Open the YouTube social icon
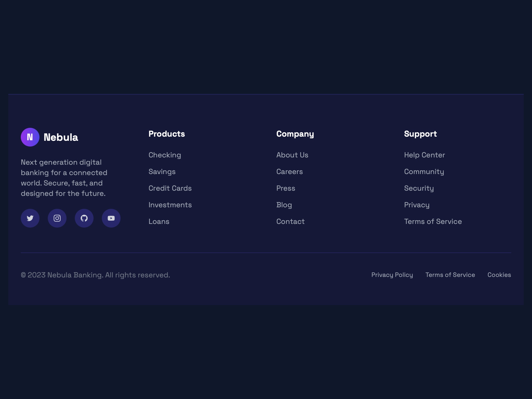Screen dimensions: 532x399 111,218
